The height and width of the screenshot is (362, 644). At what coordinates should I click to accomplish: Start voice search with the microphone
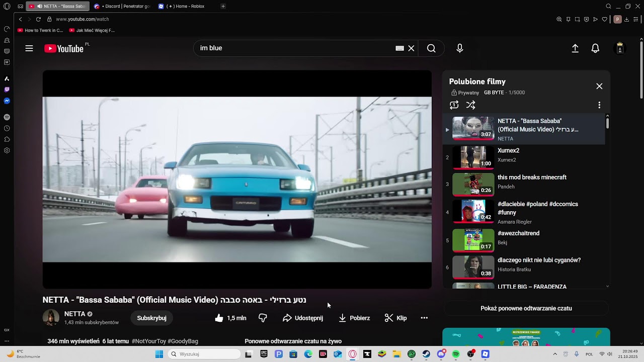[459, 48]
